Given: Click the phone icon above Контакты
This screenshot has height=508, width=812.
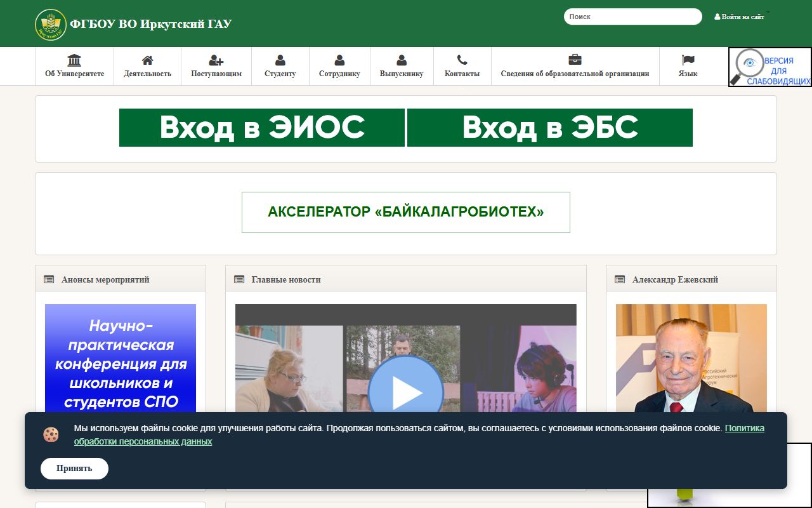Looking at the screenshot, I should [462, 60].
